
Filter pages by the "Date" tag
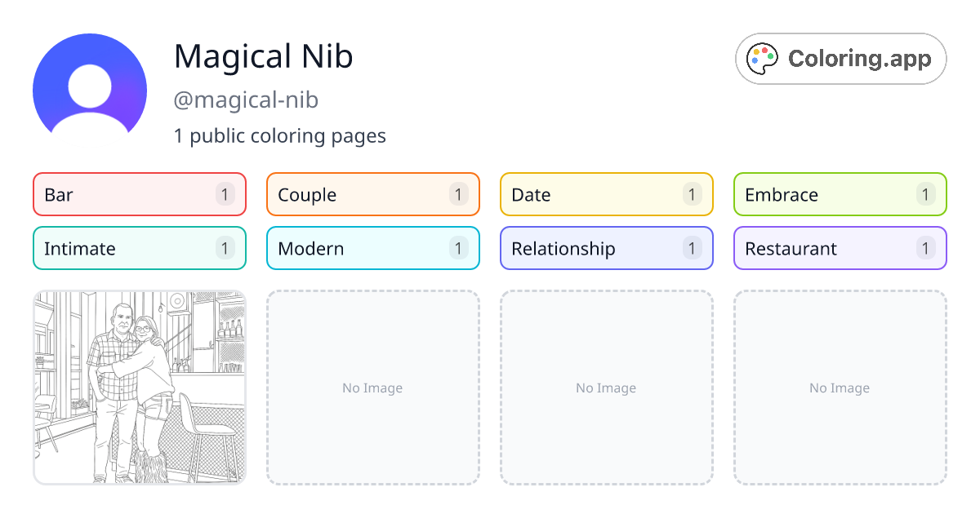coord(606,194)
